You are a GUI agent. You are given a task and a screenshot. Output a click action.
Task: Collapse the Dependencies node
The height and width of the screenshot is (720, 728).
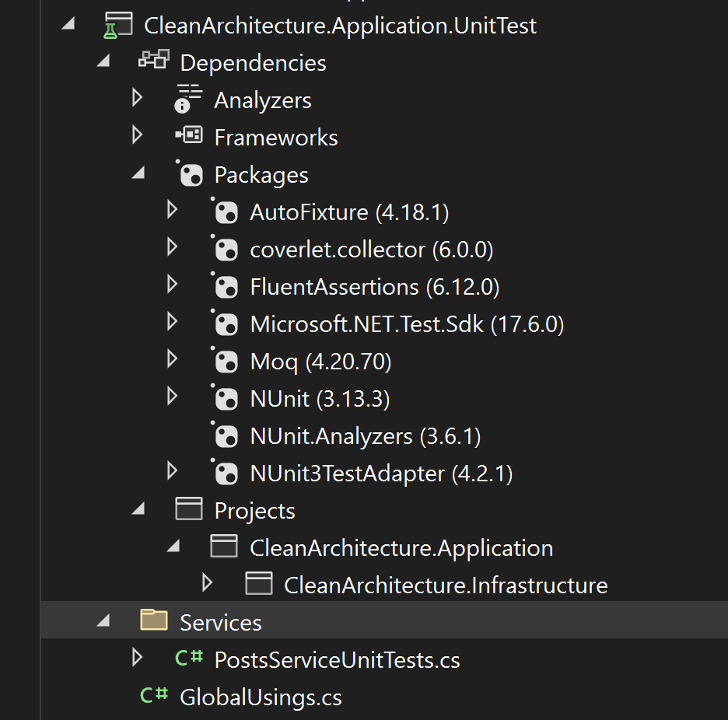[x=103, y=61]
